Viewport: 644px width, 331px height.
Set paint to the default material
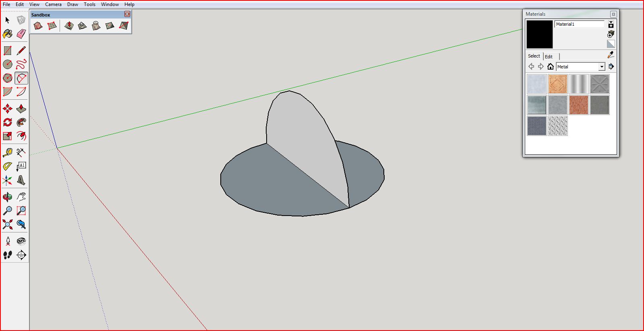click(611, 44)
